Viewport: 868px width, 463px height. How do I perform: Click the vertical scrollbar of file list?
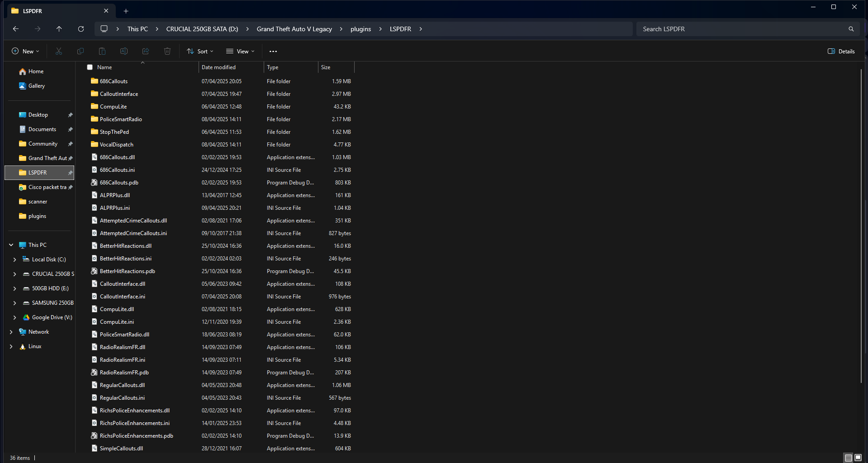click(x=861, y=226)
